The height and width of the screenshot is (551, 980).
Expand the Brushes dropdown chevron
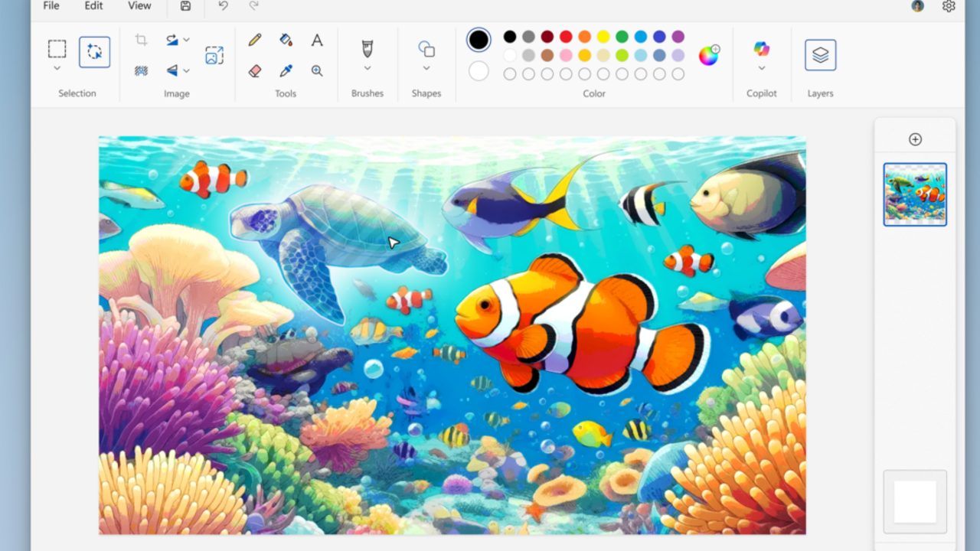367,68
